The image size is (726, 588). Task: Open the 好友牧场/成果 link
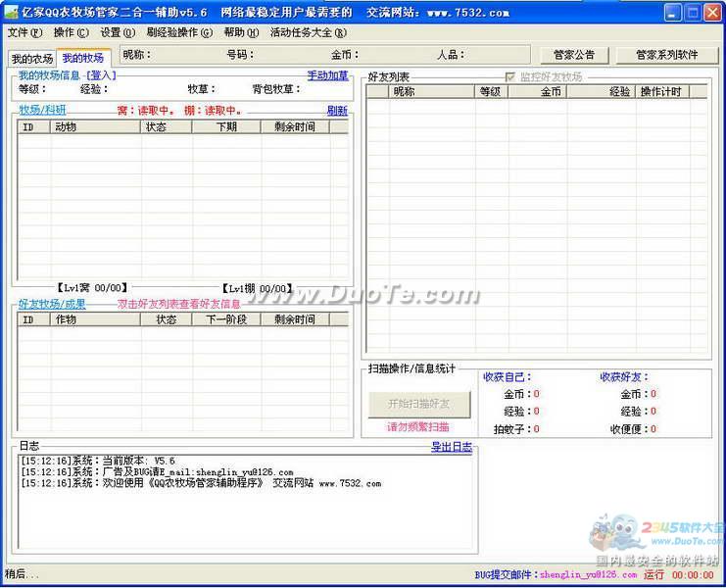tap(52, 304)
